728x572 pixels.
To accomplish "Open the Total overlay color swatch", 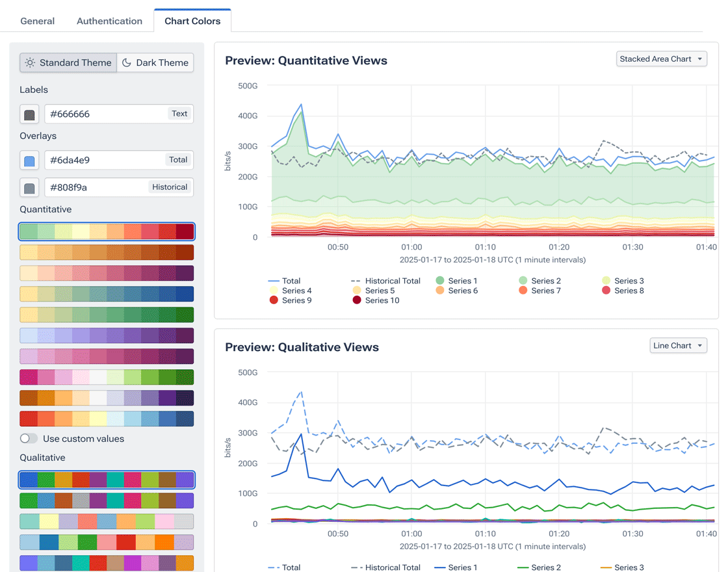I will coord(29,160).
